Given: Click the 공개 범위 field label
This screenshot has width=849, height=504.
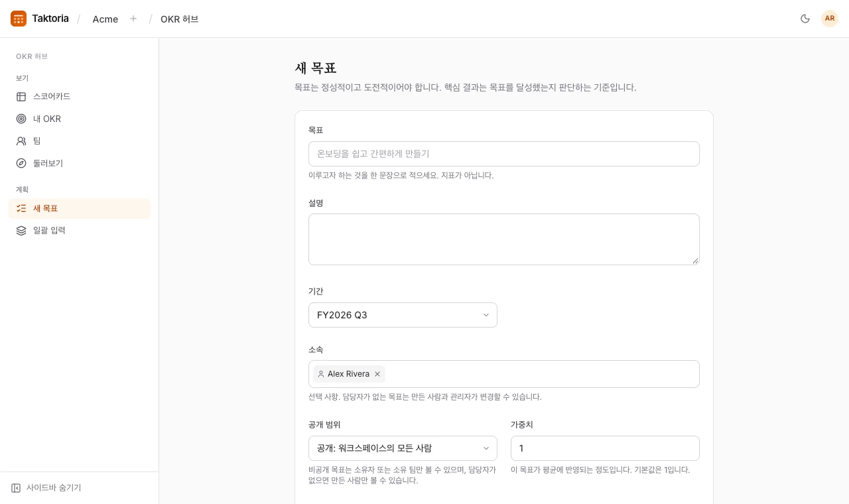Looking at the screenshot, I should click(x=324, y=424).
